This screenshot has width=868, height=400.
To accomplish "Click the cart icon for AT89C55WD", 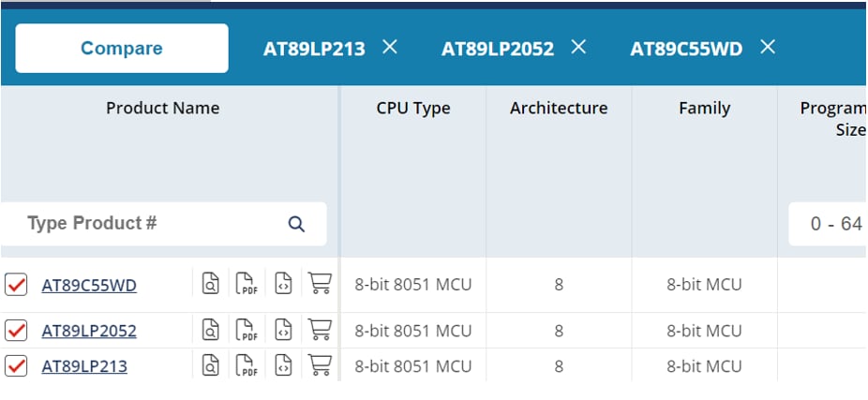I will pyautogui.click(x=320, y=284).
